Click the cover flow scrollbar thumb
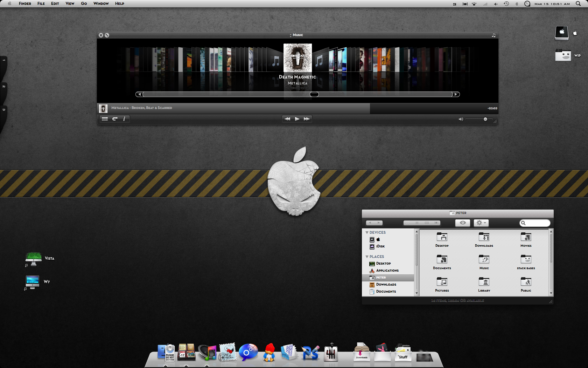 tap(314, 94)
